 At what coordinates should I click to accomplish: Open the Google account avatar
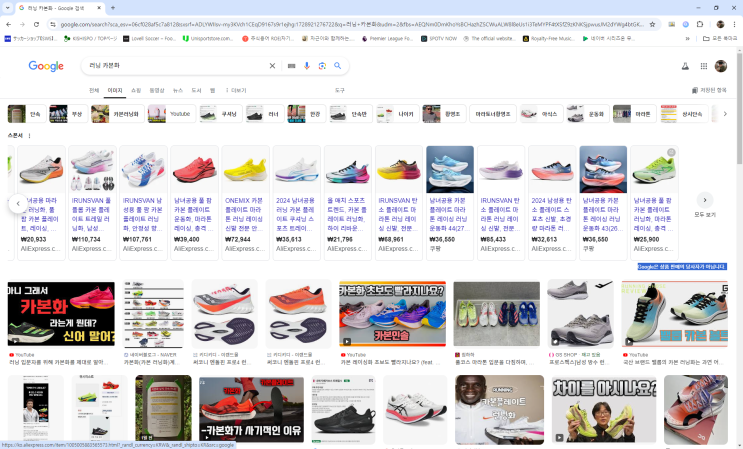[721, 66]
